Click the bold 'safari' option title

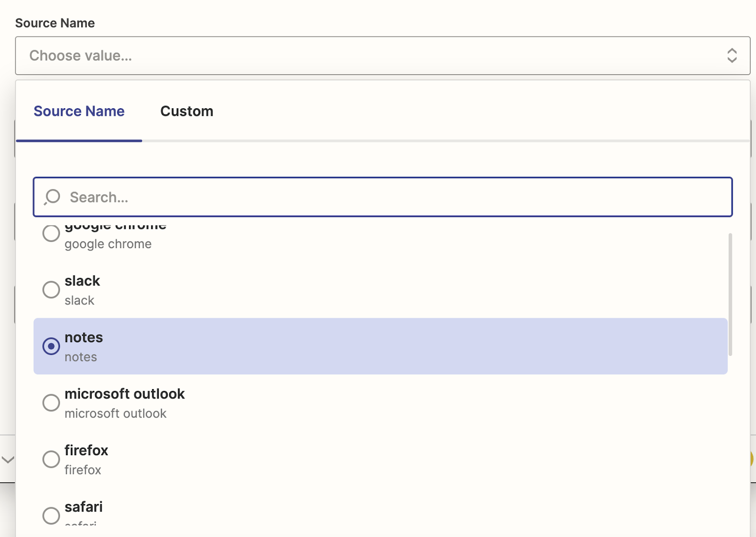coord(84,507)
